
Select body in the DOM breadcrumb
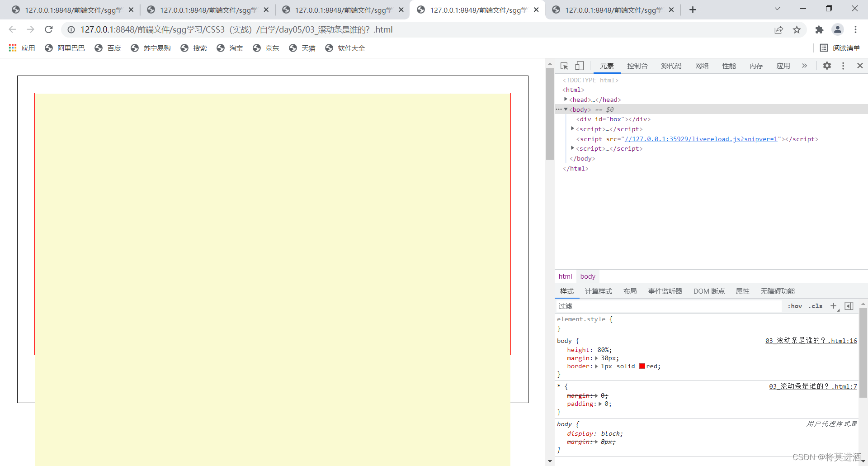point(588,276)
